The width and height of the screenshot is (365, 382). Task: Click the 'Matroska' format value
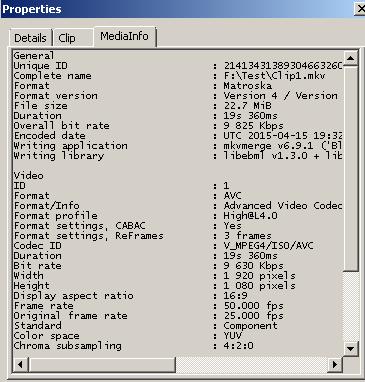248,86
